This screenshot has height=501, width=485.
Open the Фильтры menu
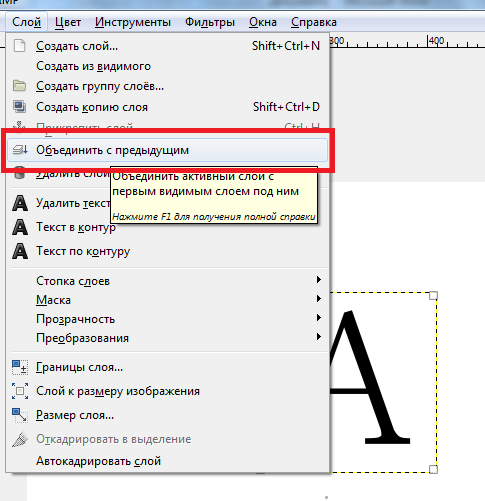click(x=210, y=22)
